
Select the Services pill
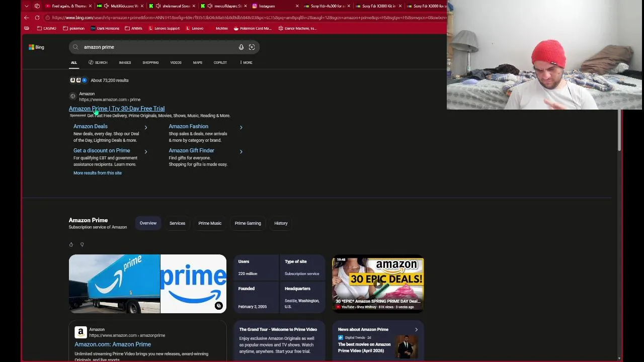click(x=177, y=223)
